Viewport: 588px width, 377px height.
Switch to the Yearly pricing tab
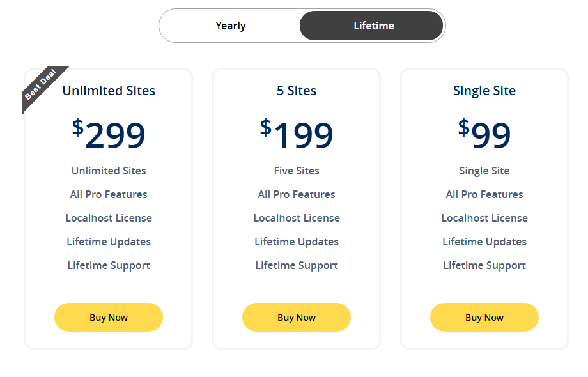point(230,26)
